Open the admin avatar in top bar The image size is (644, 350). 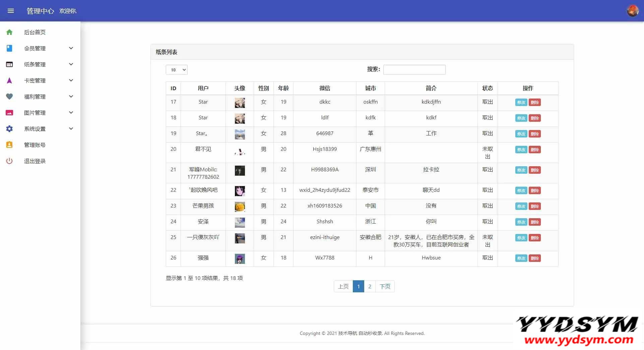tap(632, 11)
